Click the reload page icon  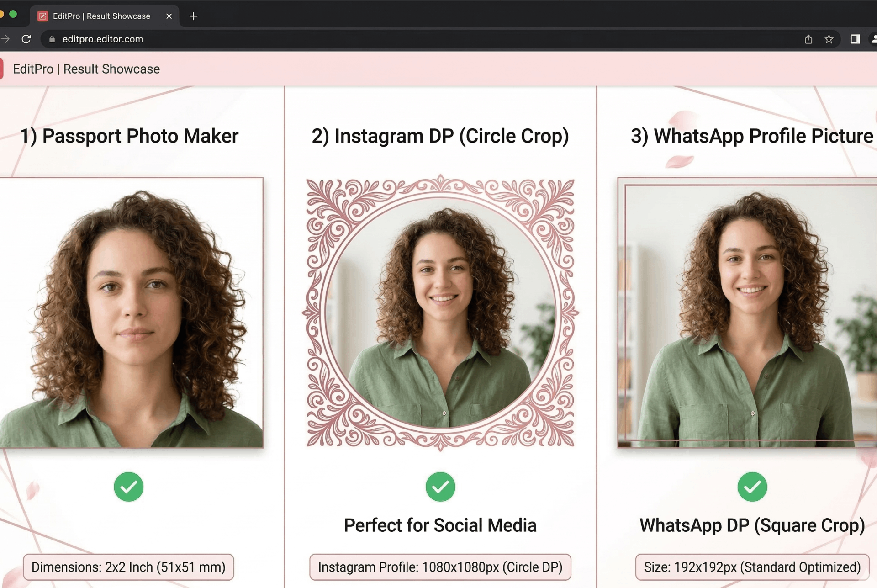pos(26,39)
